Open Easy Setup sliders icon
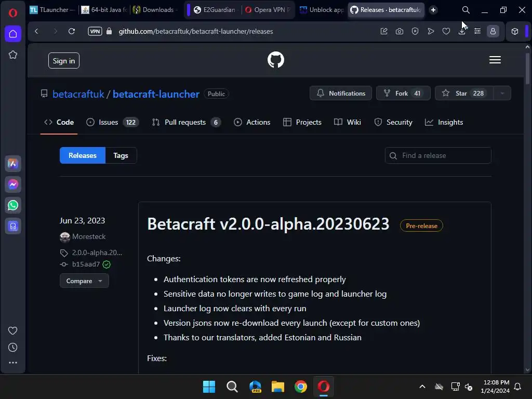The image size is (532, 399). [477, 31]
